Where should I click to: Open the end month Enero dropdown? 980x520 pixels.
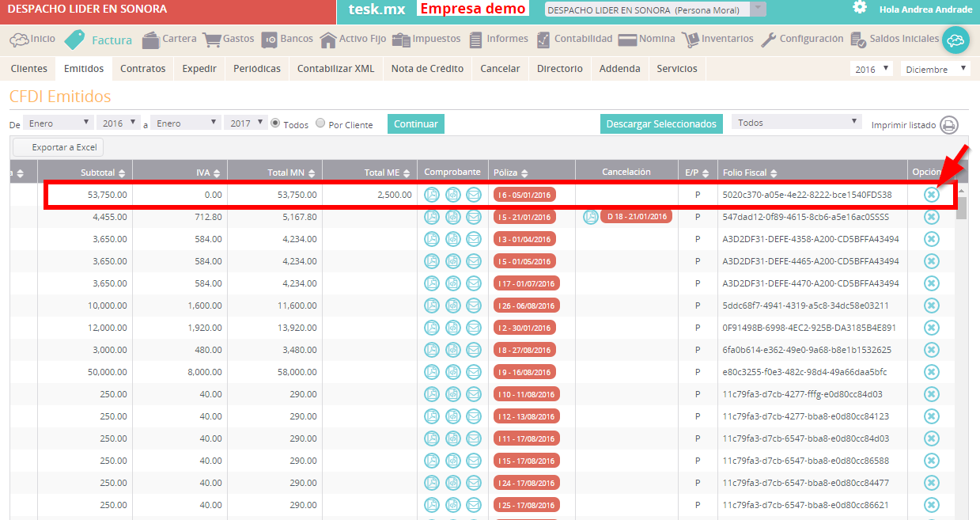pos(185,123)
